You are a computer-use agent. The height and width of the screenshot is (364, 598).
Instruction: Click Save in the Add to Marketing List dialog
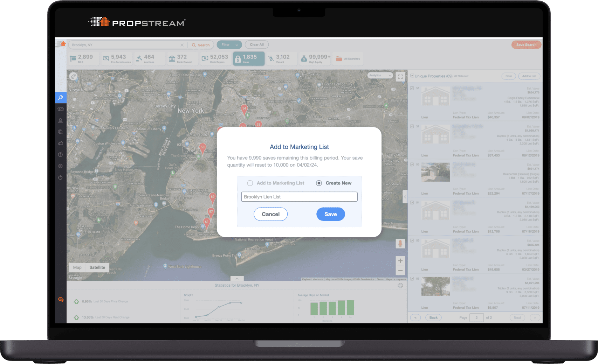330,214
